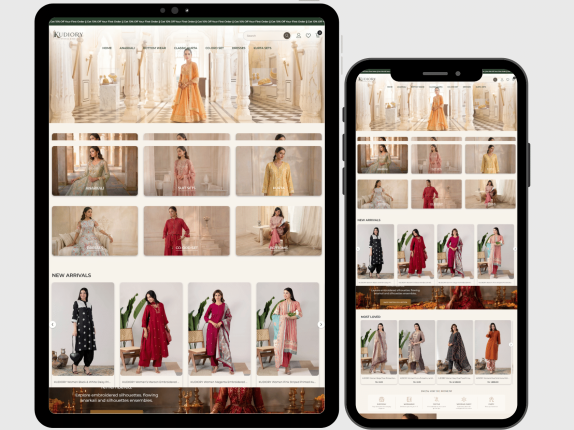Click the Most Loved heading on the phone
574x430 pixels.
pyautogui.click(x=370, y=317)
